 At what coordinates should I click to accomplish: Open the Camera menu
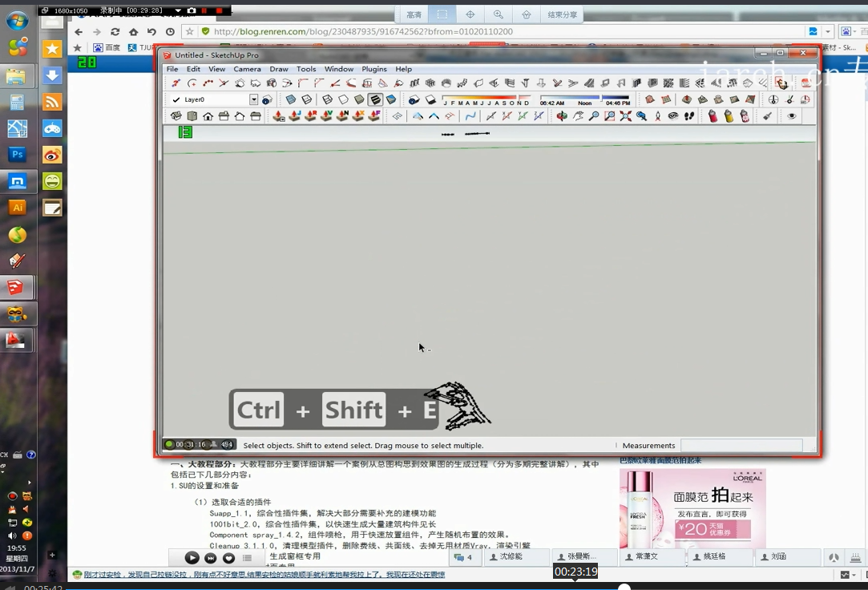click(247, 69)
